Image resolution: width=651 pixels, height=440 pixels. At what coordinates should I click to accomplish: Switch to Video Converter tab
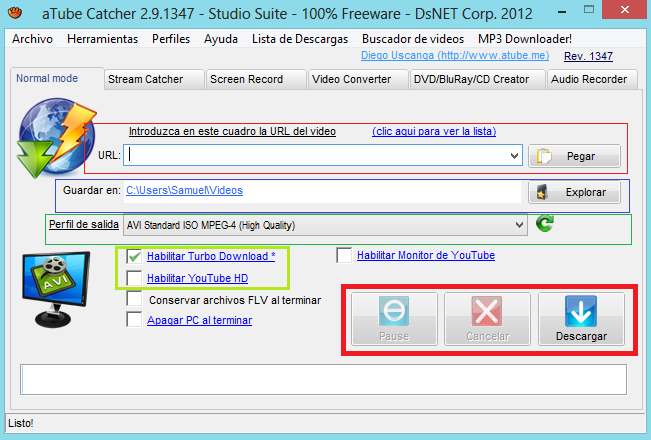358,79
